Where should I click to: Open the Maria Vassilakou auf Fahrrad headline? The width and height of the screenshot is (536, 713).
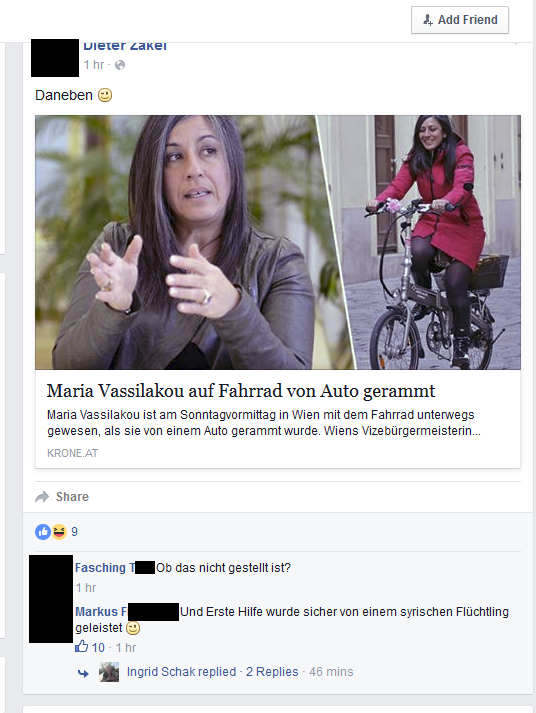(241, 391)
